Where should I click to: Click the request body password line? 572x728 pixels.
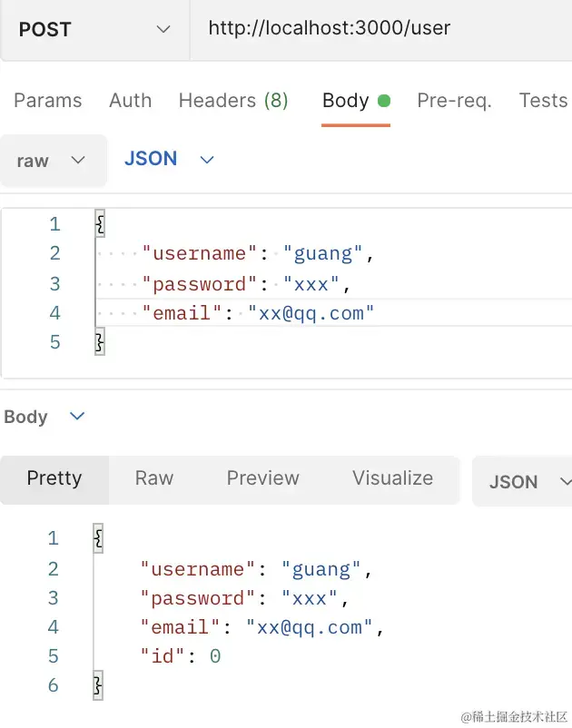click(x=245, y=284)
